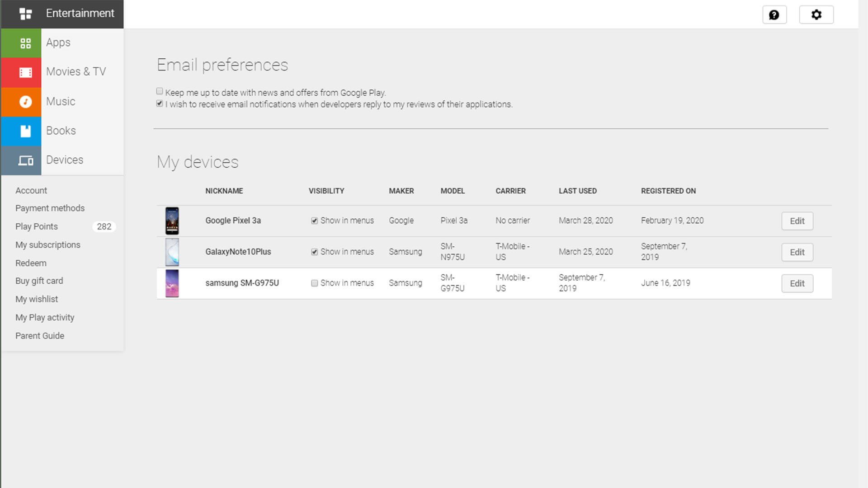Click the CARRIER column header
This screenshot has height=488, width=868.
(510, 191)
